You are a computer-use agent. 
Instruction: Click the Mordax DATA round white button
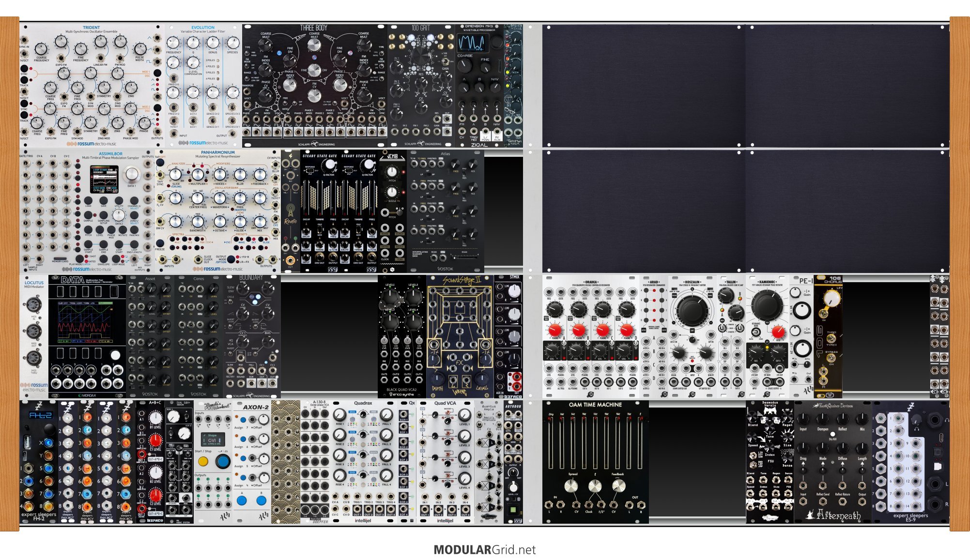pos(115,355)
